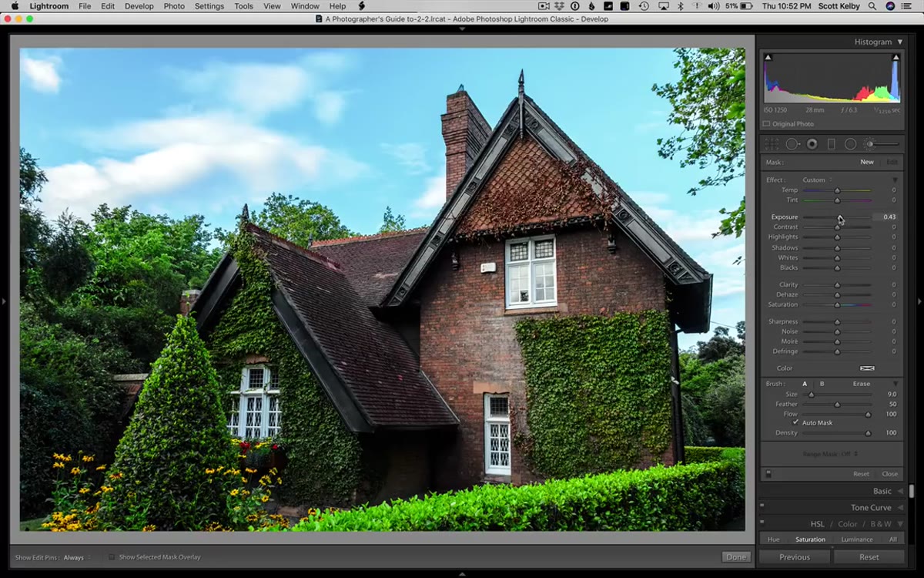Open the Range Mask Off dropdown
Image resolution: width=924 pixels, height=578 pixels.
[830, 454]
